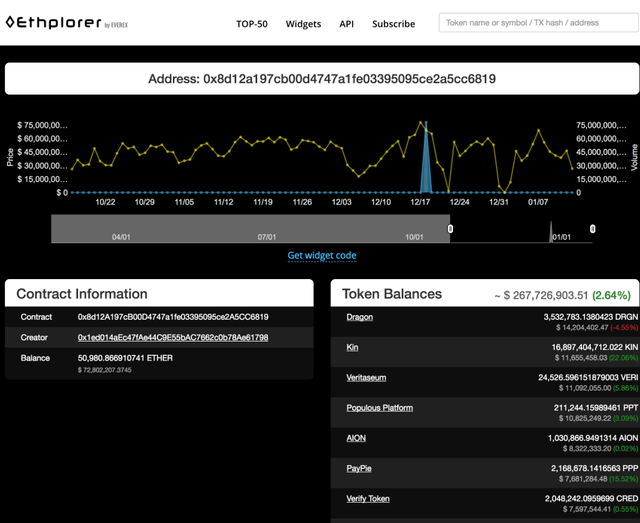Open the API menu item
Screen dimensions: 640x523
tap(347, 24)
